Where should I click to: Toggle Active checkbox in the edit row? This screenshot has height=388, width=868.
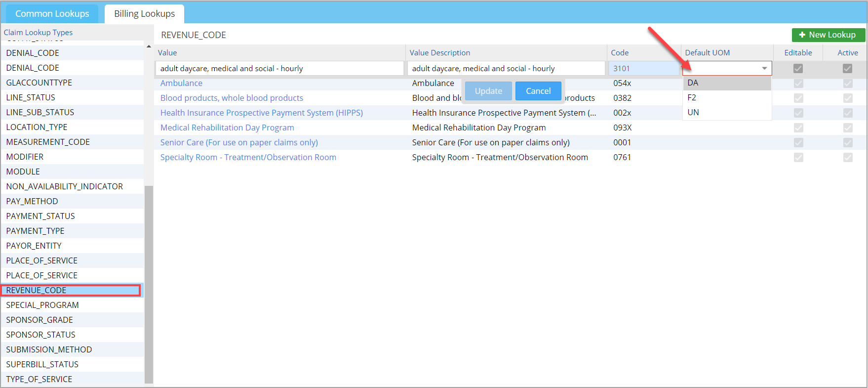tap(847, 69)
